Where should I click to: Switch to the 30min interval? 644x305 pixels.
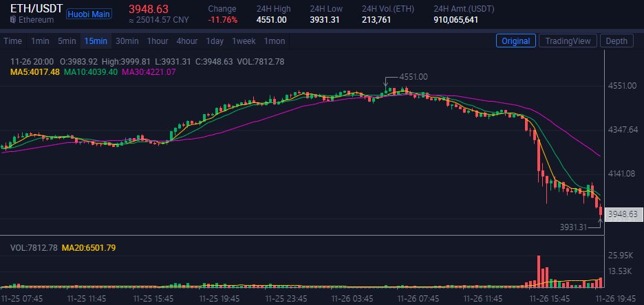click(x=127, y=41)
